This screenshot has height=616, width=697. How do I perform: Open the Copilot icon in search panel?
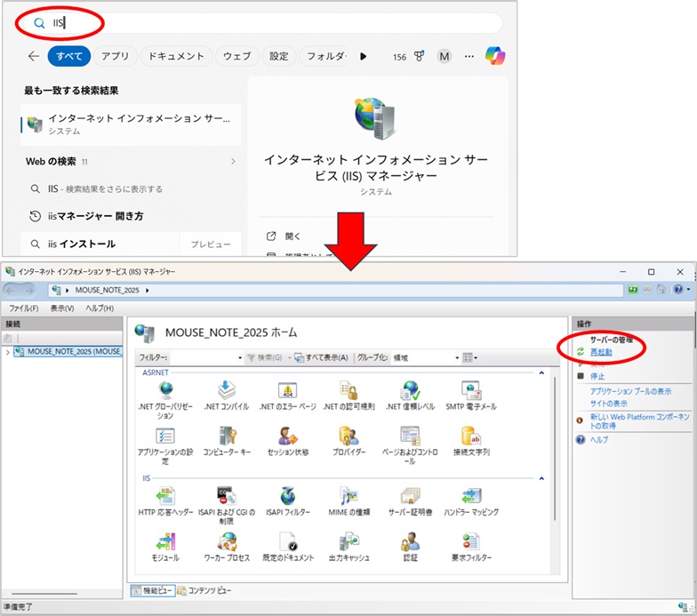tap(494, 56)
